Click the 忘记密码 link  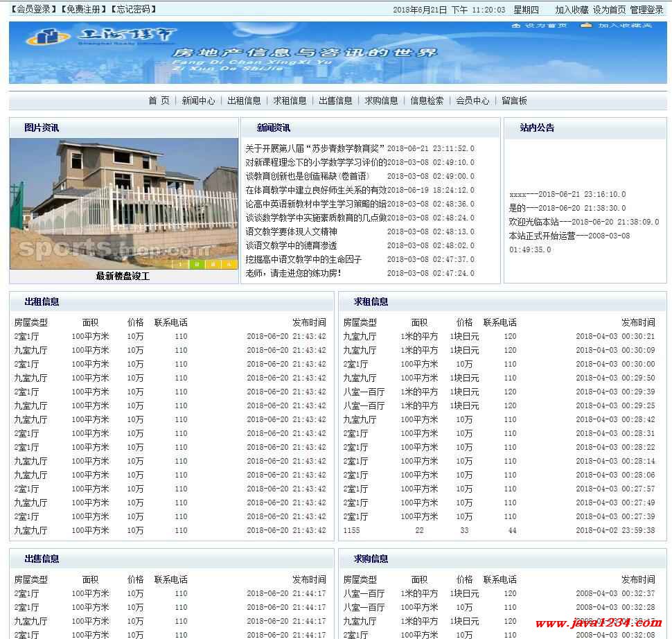(x=132, y=10)
